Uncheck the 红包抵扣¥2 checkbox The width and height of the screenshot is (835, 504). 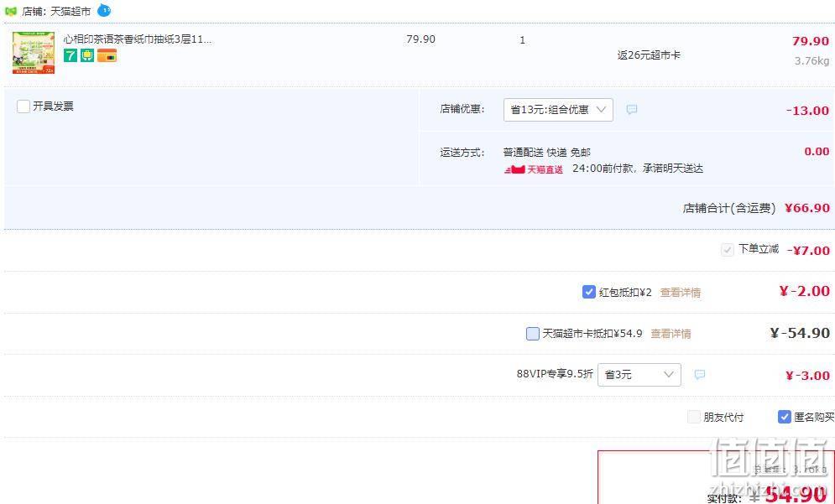click(x=588, y=292)
